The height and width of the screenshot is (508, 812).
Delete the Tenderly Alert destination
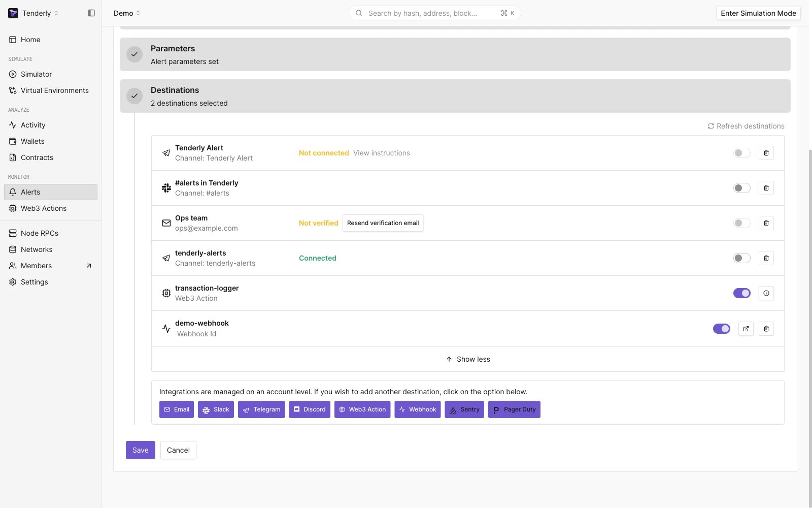pyautogui.click(x=766, y=153)
